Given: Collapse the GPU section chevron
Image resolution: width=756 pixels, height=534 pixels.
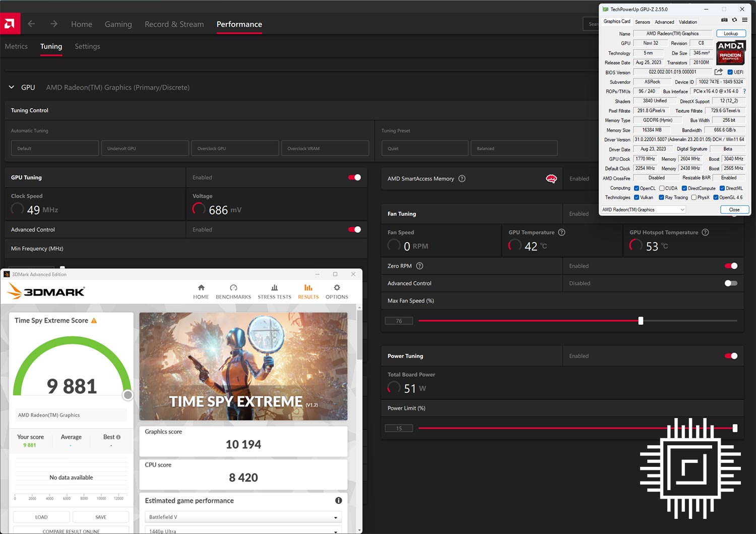Looking at the screenshot, I should (x=11, y=87).
